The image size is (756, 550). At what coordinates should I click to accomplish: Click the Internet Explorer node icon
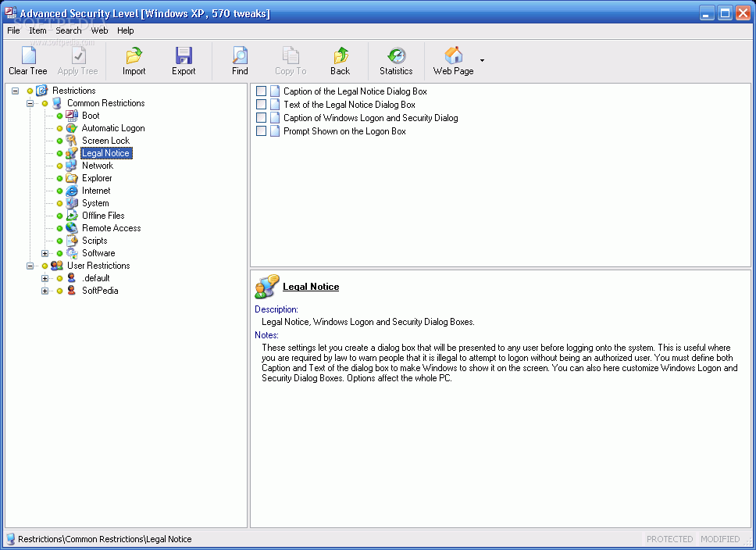[x=71, y=191]
